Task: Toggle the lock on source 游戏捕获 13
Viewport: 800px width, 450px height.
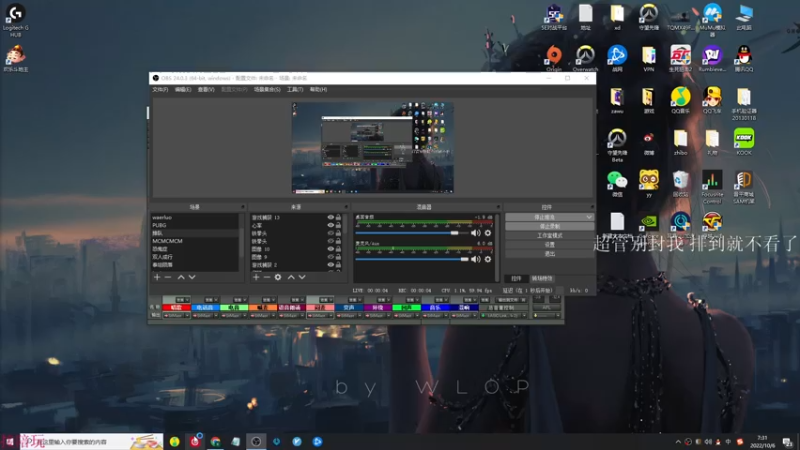Action: [x=338, y=217]
